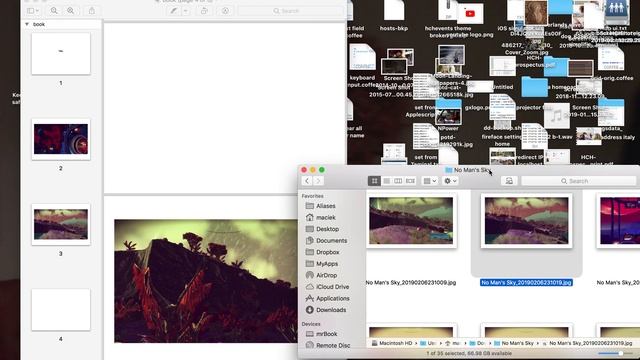
Task: Click the Finder Search field
Action: tap(578, 181)
